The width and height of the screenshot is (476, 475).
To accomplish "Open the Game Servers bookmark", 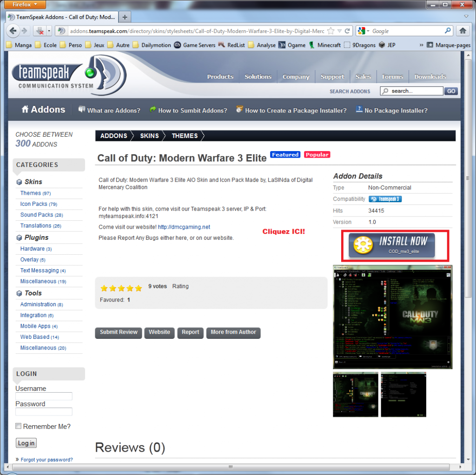I will point(195,45).
